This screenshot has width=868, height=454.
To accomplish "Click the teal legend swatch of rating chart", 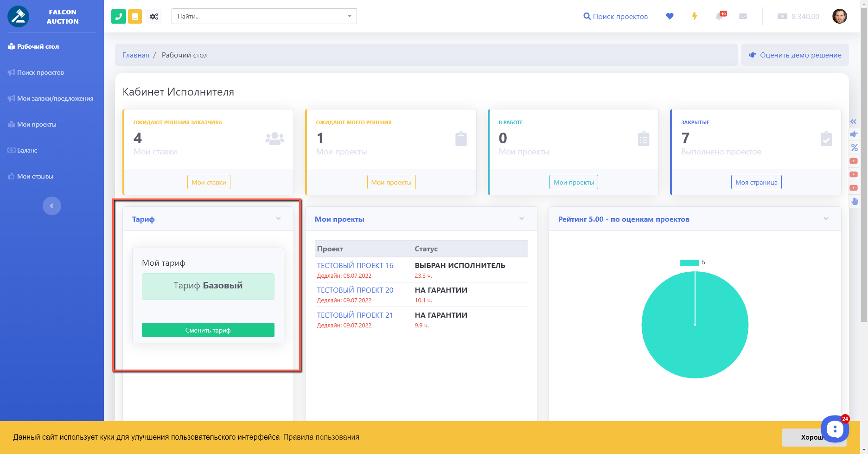I will coord(689,262).
